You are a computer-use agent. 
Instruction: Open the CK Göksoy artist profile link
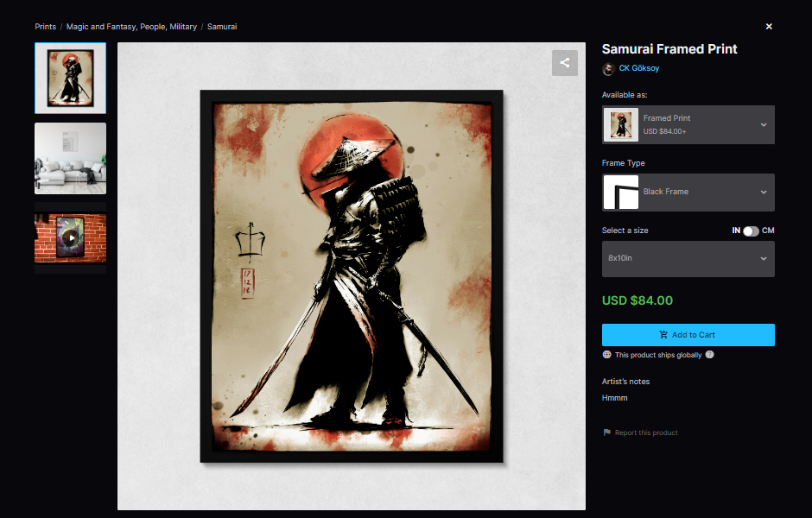639,68
